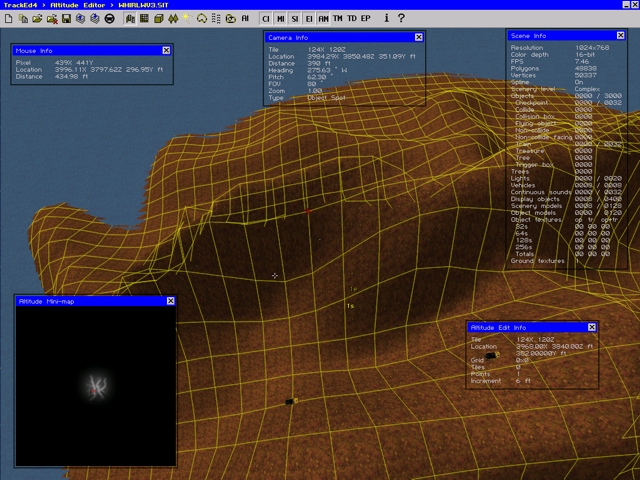The height and width of the screenshot is (480, 640).
Task: Toggle the MI mouse info button
Action: [281, 18]
